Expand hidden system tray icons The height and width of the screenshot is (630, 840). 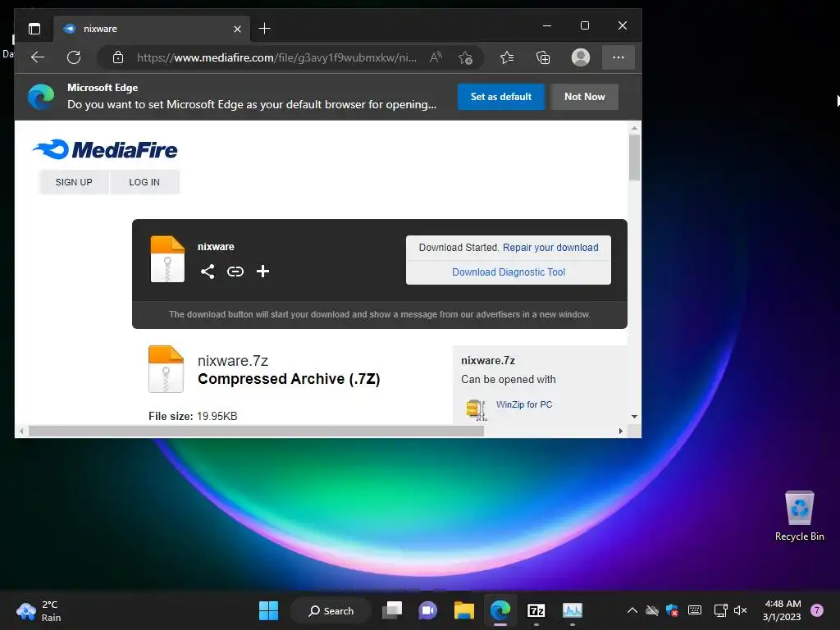point(632,610)
